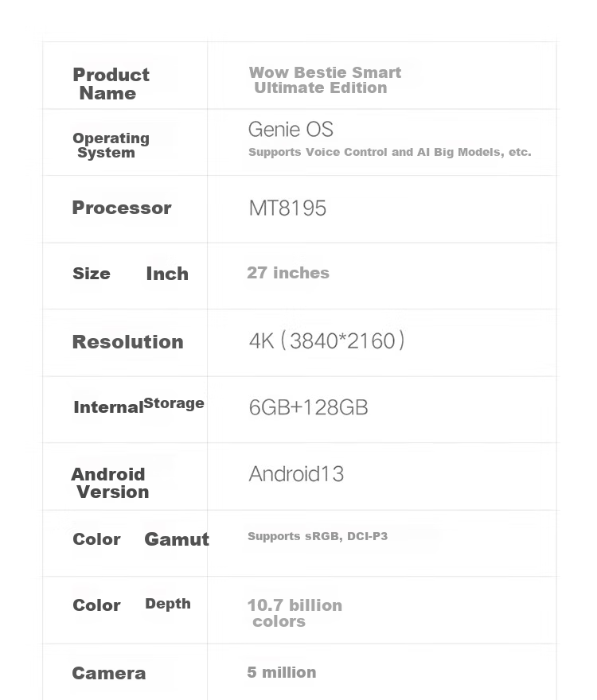The image size is (597, 700).
Task: Click the Resolution label
Action: coord(127,342)
